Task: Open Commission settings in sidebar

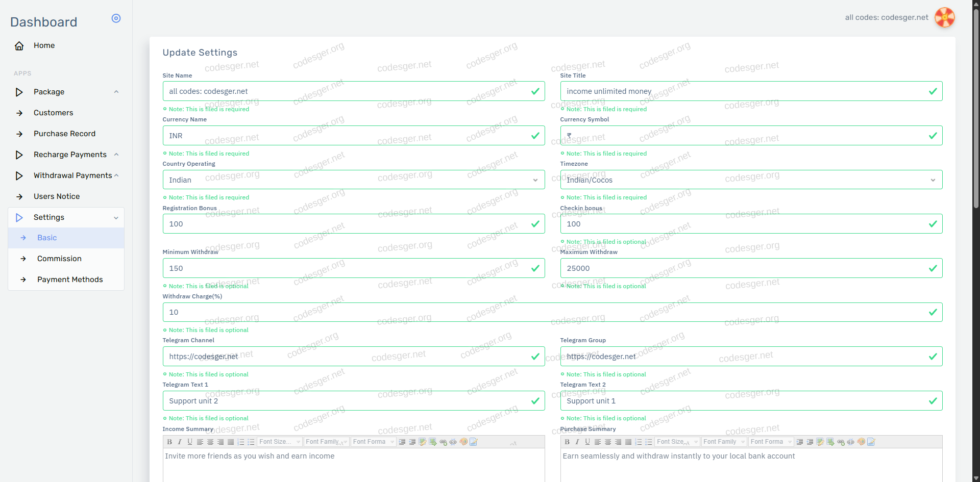Action: point(59,259)
